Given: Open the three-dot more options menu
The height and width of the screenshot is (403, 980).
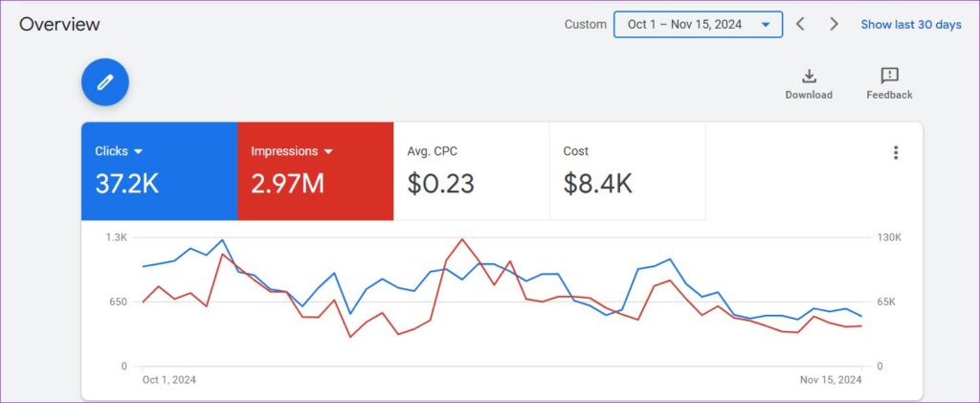Looking at the screenshot, I should pos(896,153).
